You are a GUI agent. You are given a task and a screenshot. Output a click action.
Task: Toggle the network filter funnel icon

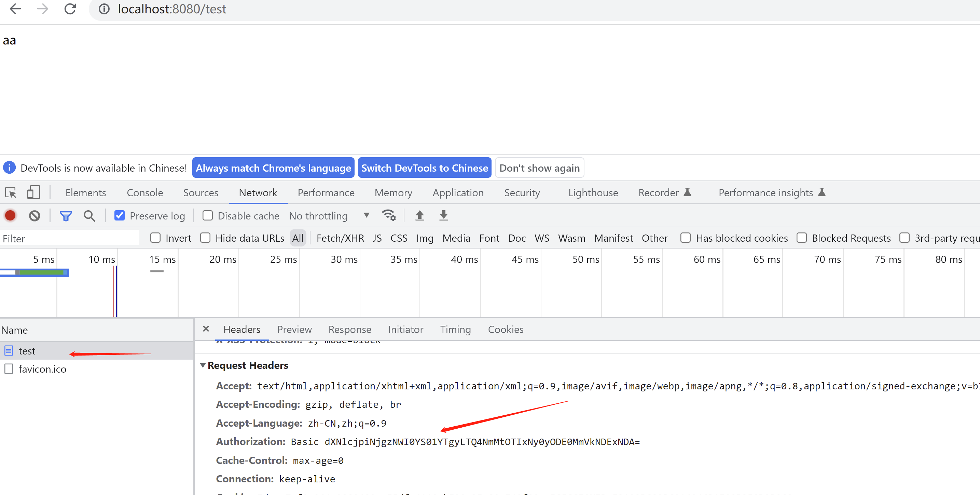66,216
